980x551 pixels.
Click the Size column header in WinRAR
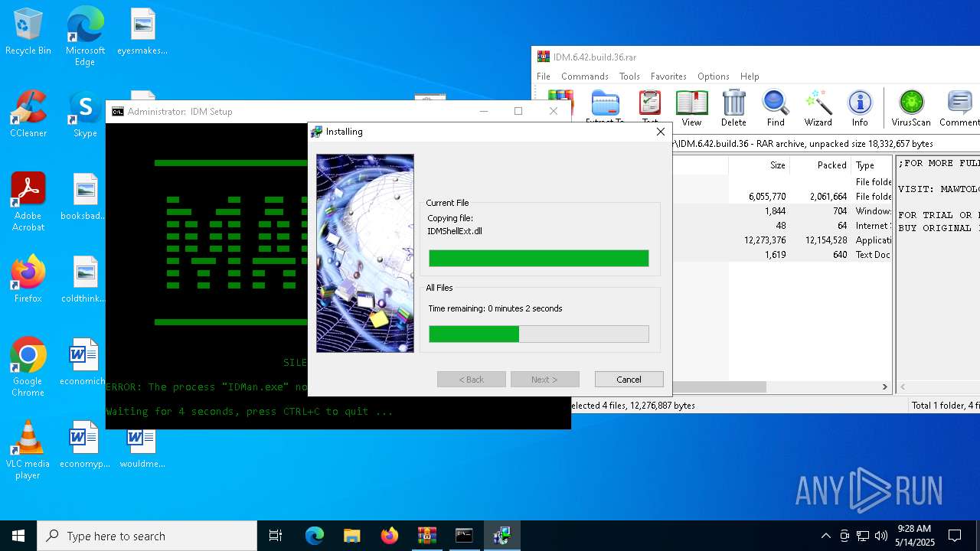click(758, 165)
